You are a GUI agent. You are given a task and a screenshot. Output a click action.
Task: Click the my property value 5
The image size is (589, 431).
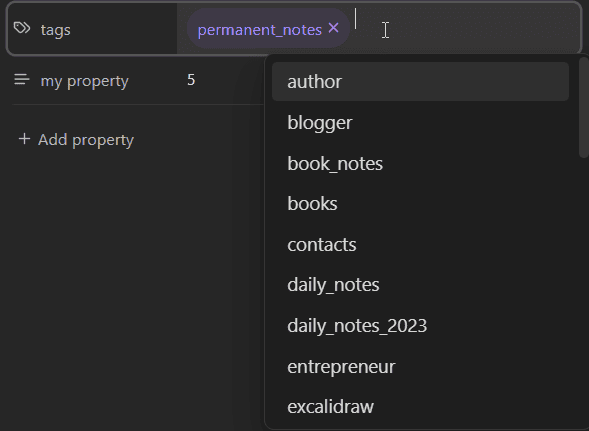tap(191, 80)
